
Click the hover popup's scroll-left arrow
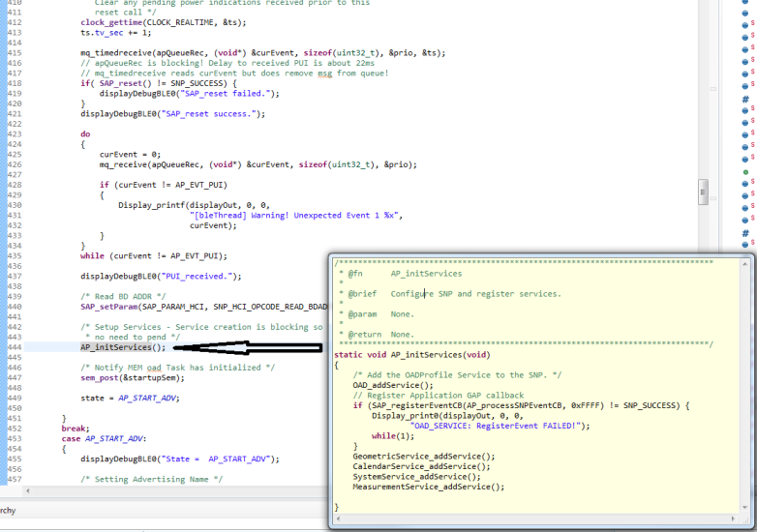click(x=338, y=519)
